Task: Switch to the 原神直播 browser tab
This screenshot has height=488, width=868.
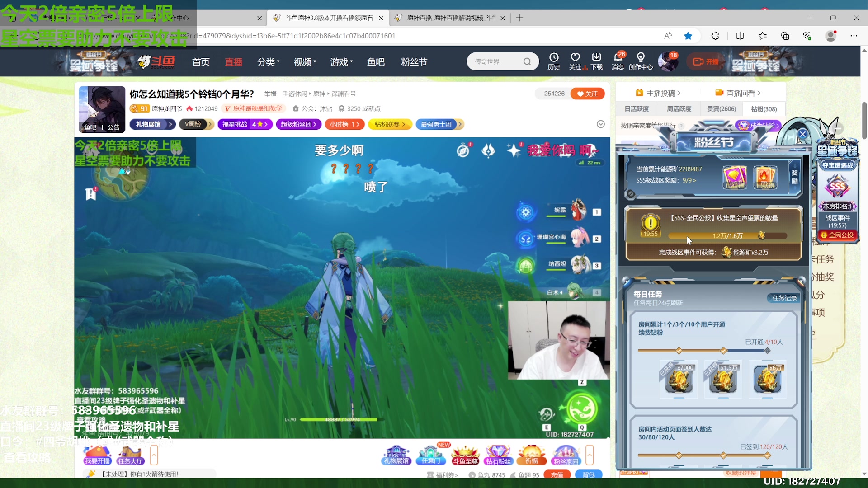Action: point(450,18)
